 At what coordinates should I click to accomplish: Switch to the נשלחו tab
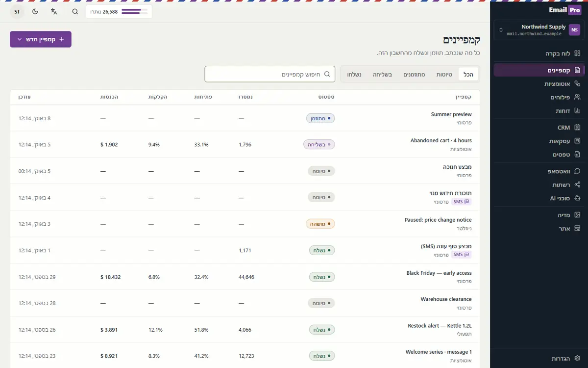pyautogui.click(x=354, y=75)
